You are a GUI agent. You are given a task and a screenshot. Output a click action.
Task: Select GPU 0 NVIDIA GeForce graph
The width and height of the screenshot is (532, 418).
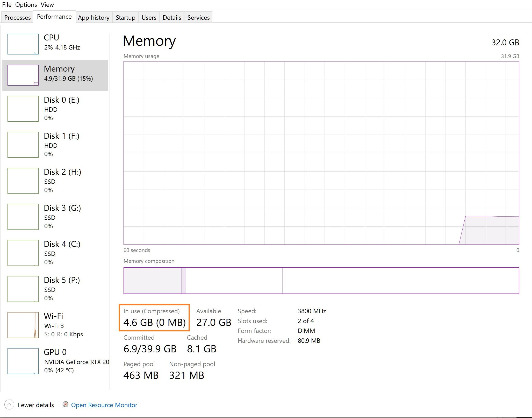pos(54,360)
